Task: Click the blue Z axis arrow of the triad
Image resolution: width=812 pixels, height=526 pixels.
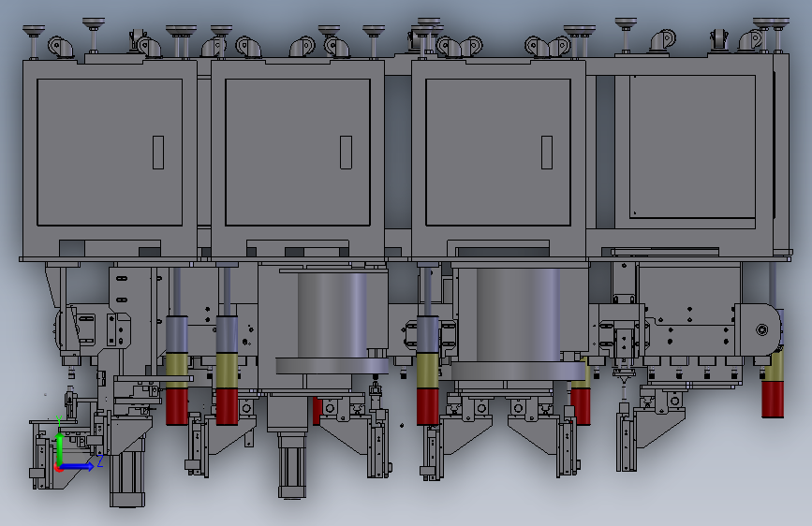Action: [x=78, y=466]
